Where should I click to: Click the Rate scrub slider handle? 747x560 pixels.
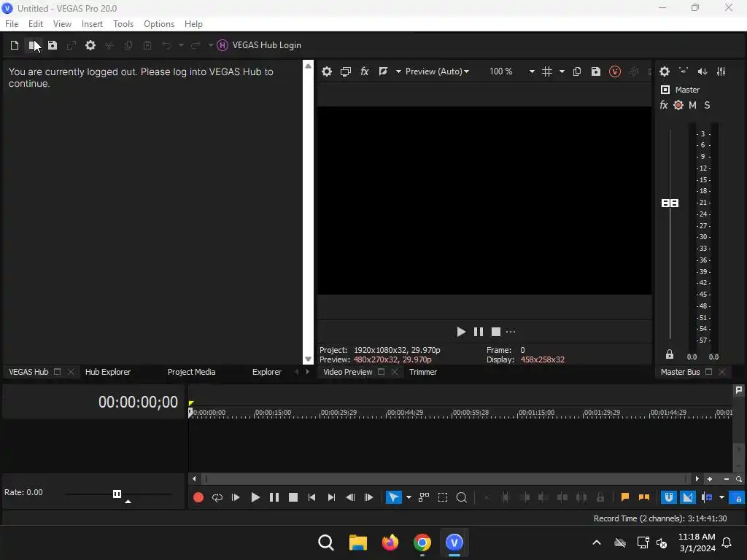117,494
